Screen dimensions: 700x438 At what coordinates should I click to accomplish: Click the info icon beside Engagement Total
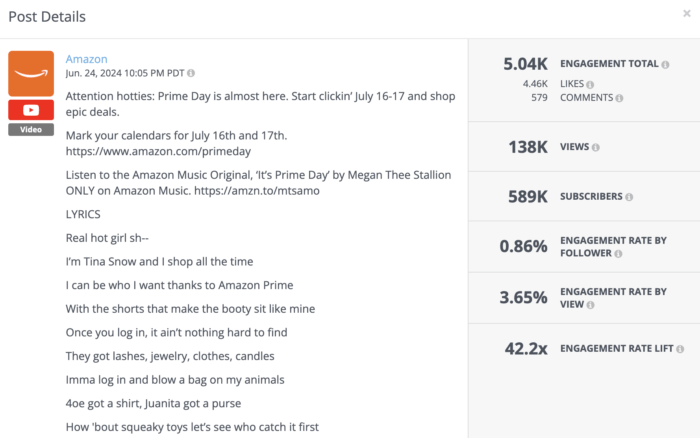click(x=665, y=65)
